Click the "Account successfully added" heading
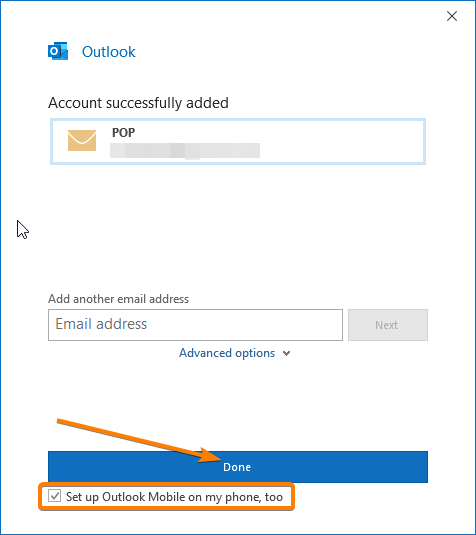Viewport: 476px width, 535px height. pos(138,103)
